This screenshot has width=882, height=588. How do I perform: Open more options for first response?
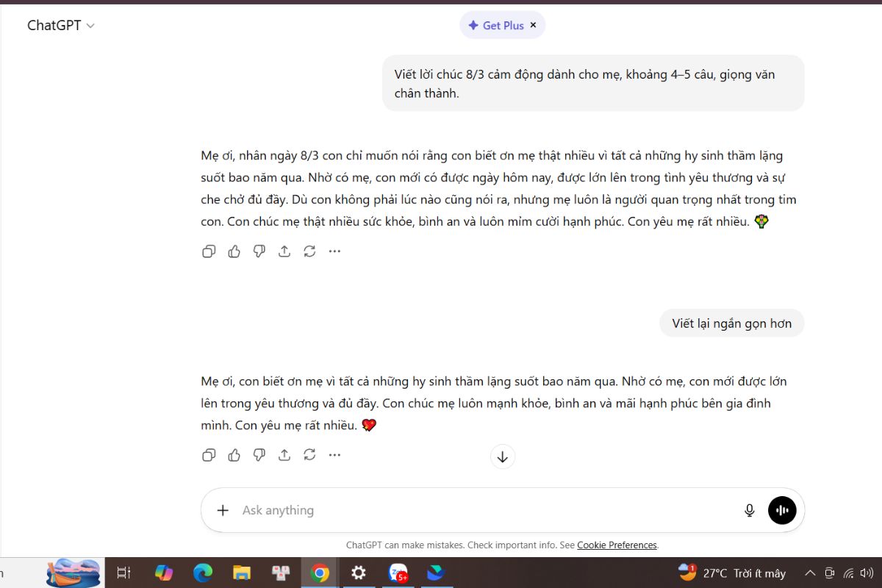click(334, 251)
